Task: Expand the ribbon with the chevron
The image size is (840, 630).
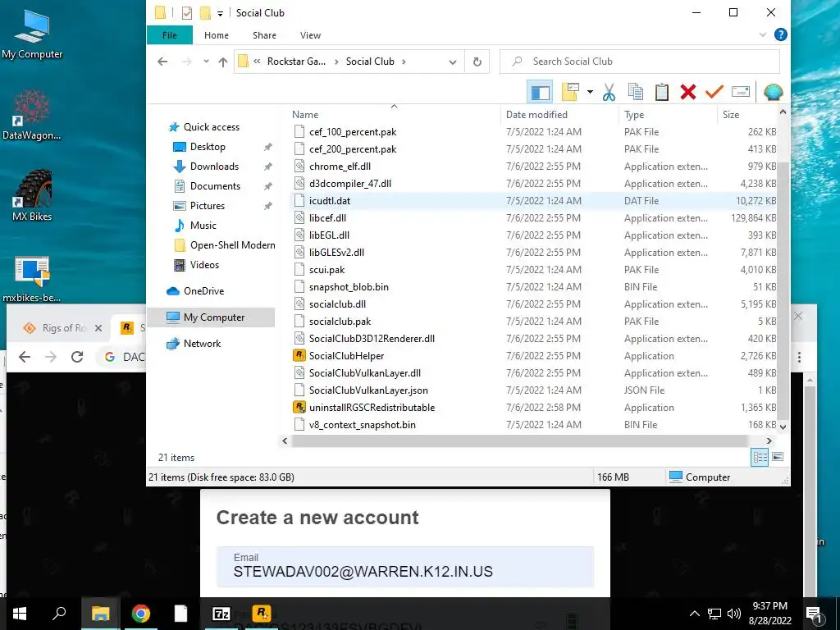Action: click(762, 34)
